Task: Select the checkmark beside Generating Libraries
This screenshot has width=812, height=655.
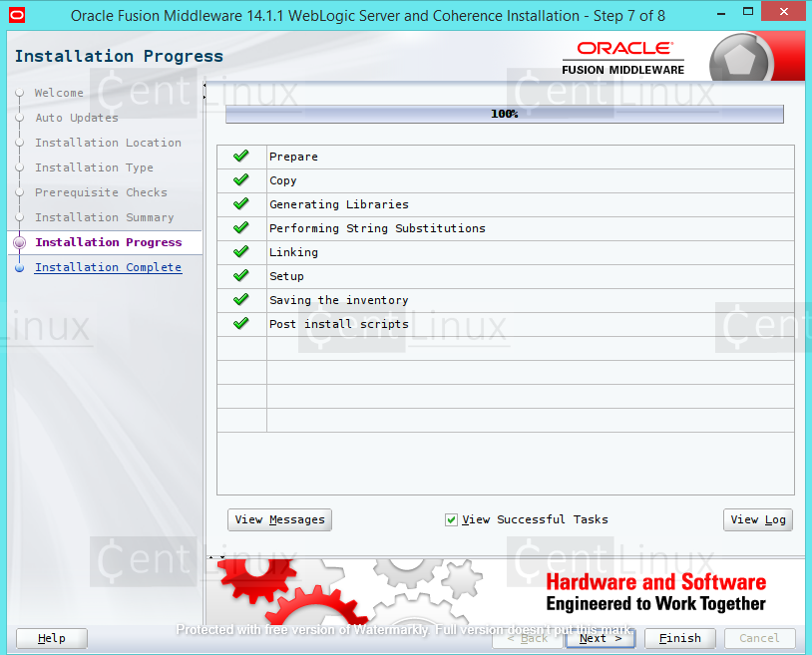Action: point(241,203)
